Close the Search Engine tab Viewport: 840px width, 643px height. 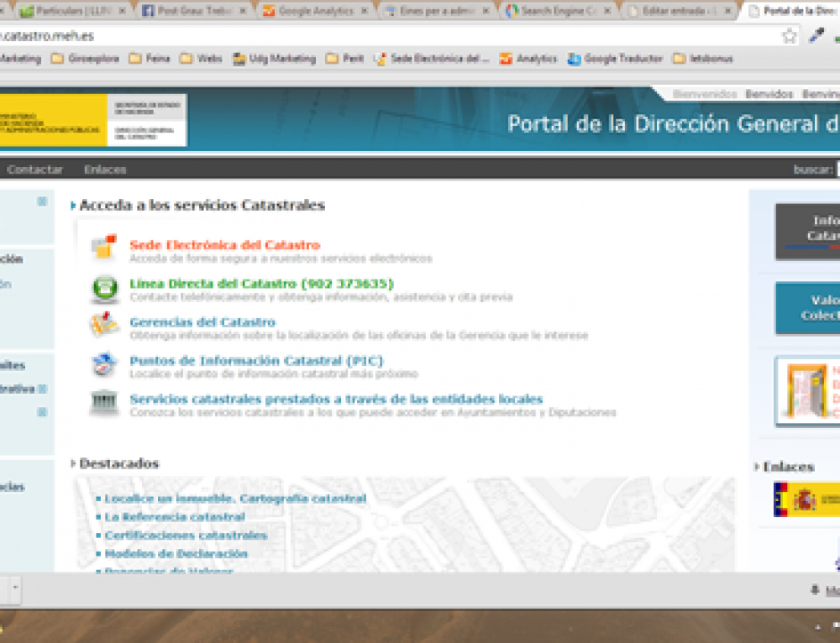point(607,11)
